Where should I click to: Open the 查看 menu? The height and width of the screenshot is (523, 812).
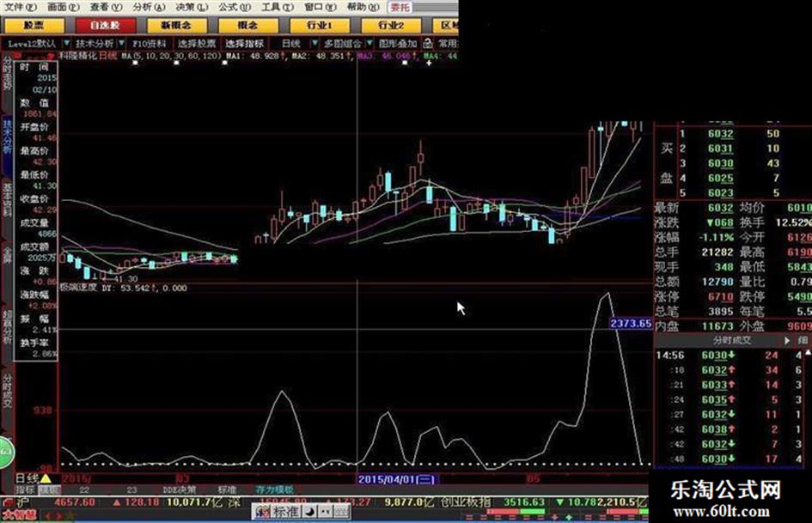coord(106,7)
